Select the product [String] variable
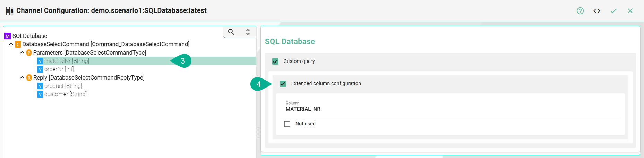 click(63, 86)
